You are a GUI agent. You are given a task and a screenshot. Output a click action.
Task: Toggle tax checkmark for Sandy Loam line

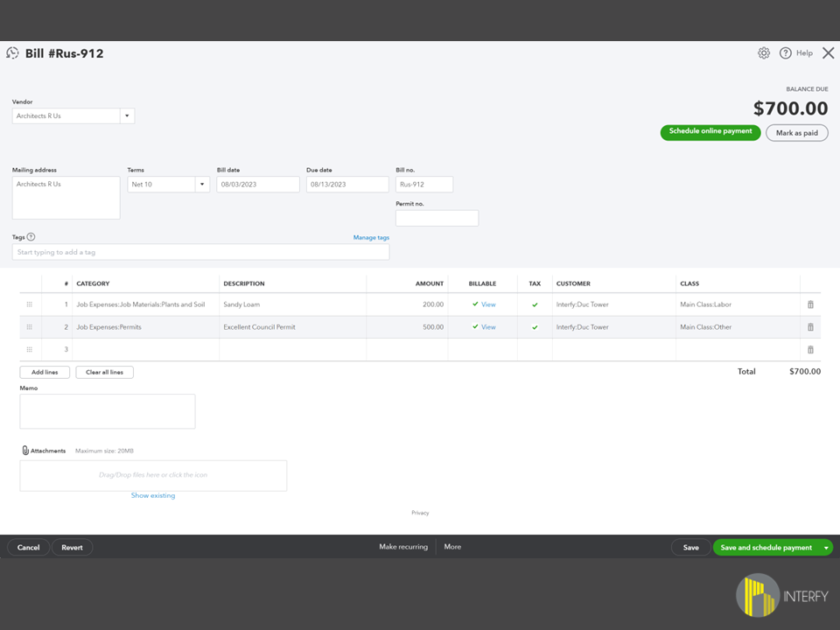[535, 304]
